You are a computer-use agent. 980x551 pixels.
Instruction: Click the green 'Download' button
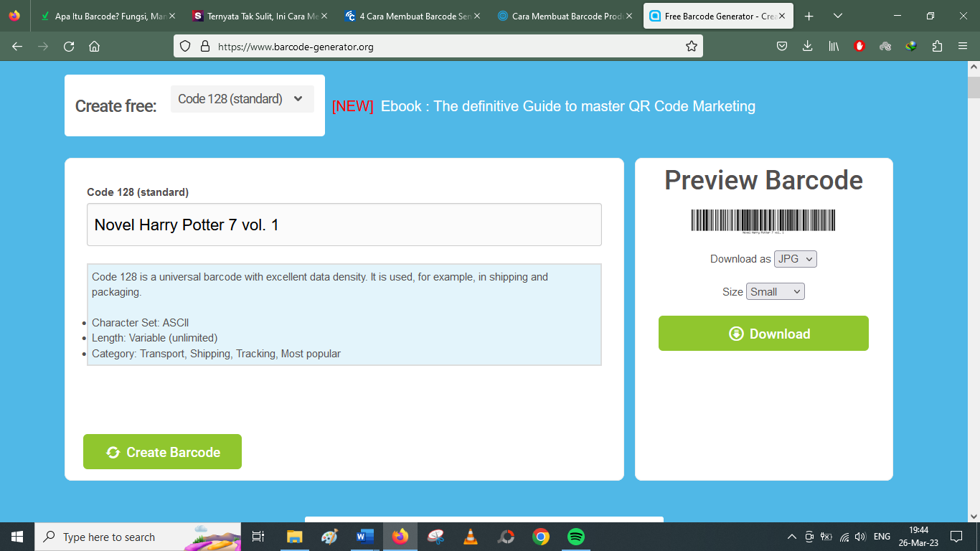pyautogui.click(x=763, y=334)
